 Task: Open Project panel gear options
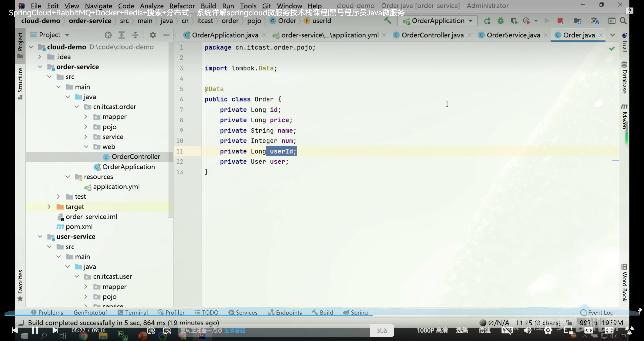click(x=153, y=35)
